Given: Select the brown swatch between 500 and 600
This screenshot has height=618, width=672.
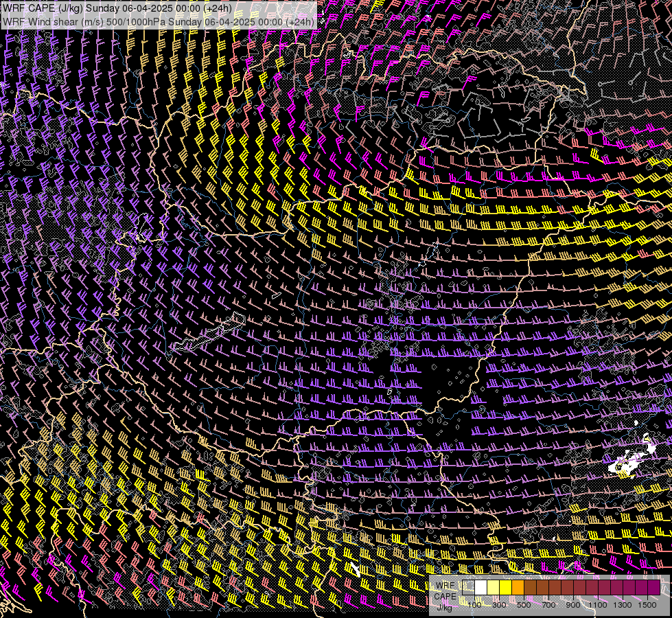Looking at the screenshot, I should point(531,587).
